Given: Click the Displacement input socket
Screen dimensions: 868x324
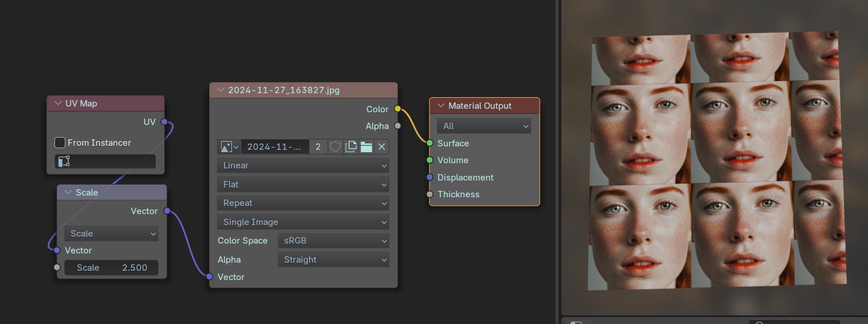Looking at the screenshot, I should (429, 177).
